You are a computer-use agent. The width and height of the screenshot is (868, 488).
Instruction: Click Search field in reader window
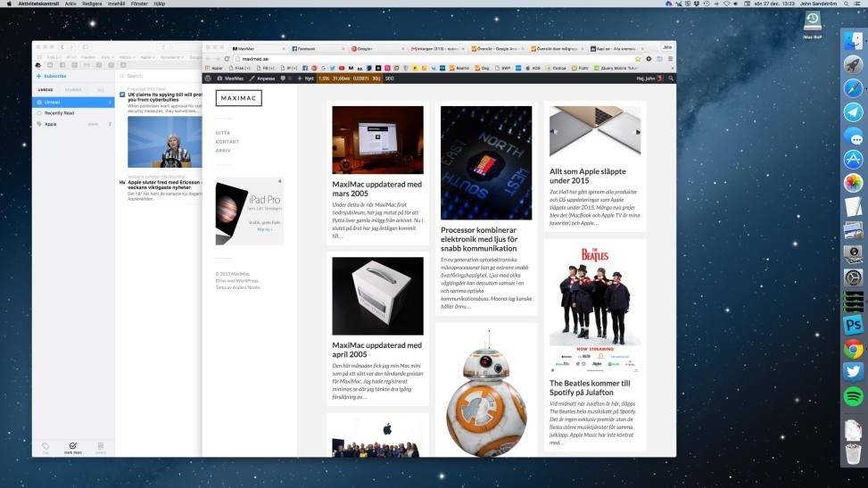click(158, 76)
